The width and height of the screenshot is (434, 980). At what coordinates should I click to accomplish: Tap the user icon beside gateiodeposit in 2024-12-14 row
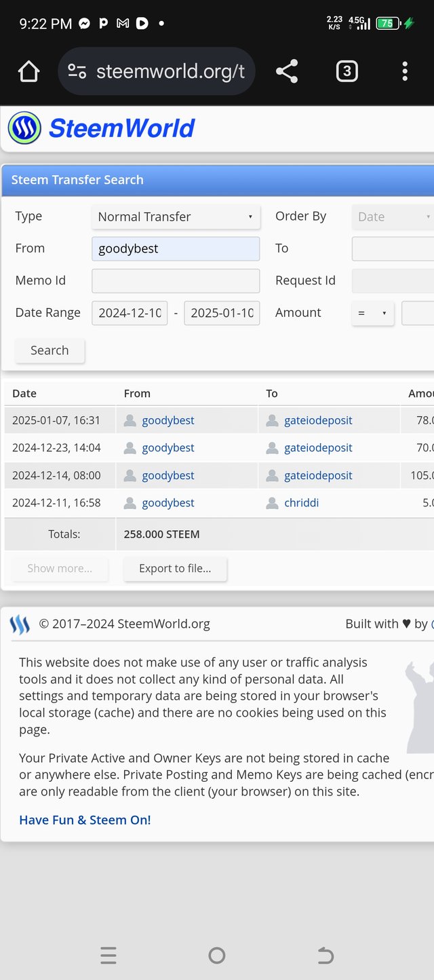[x=273, y=476]
